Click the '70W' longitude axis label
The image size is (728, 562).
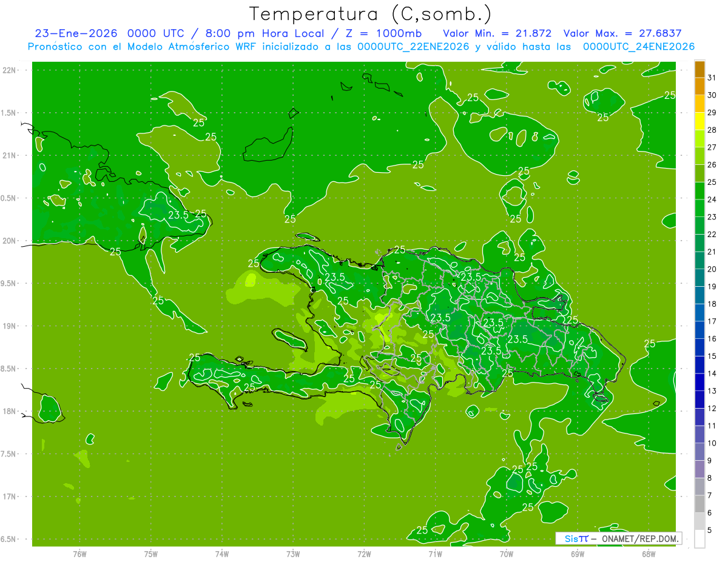pos(507,554)
